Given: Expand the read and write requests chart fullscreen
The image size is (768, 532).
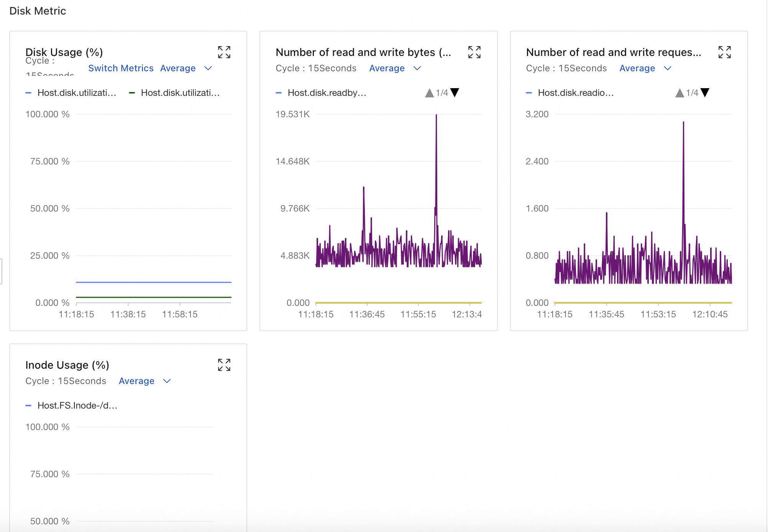Looking at the screenshot, I should point(724,52).
